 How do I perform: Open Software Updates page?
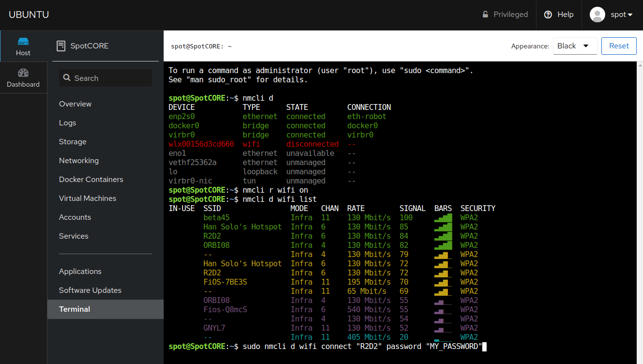(90, 290)
